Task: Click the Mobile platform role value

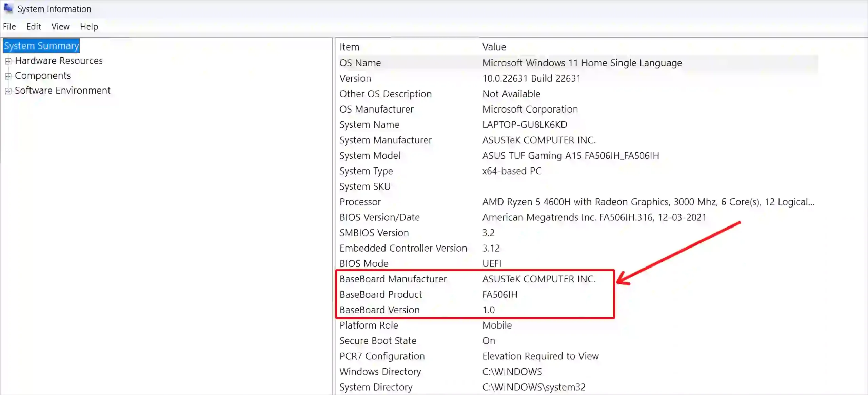Action: pos(497,325)
